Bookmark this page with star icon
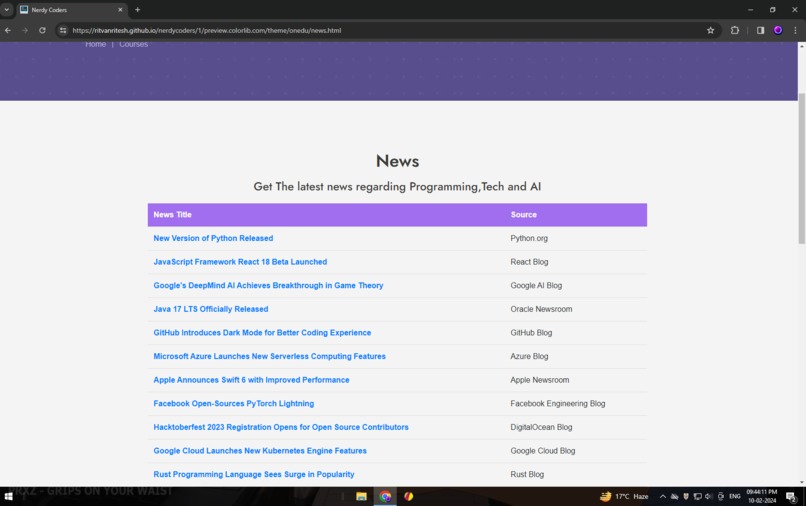The height and width of the screenshot is (506, 806). tap(710, 30)
